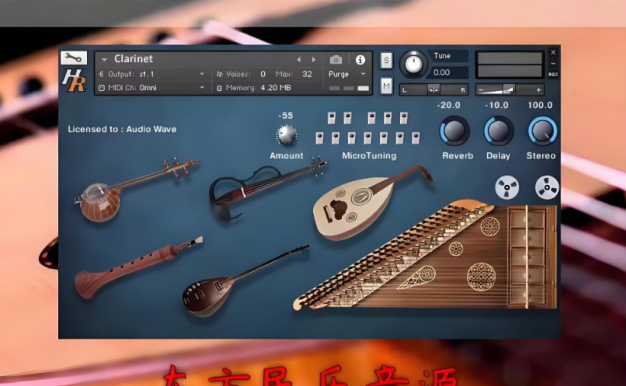Click the MIDI channel port icon

pyautogui.click(x=101, y=88)
